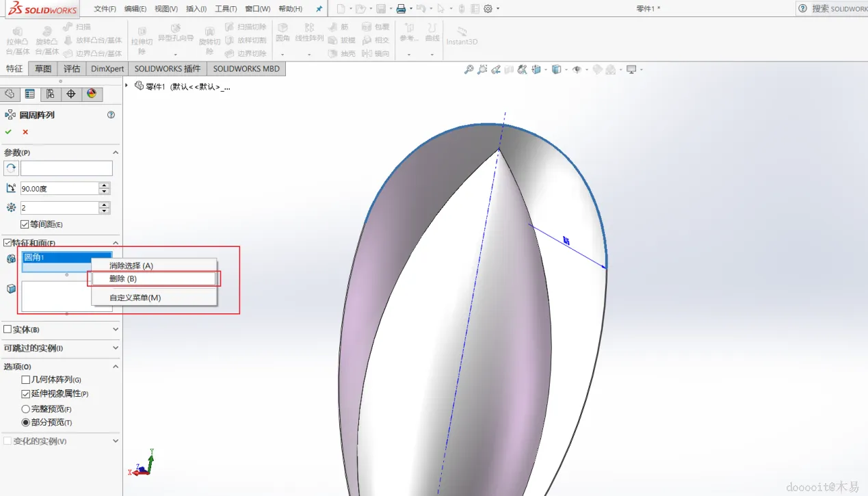Open the FeatureManager design tree tab
The image size is (868, 496).
[x=10, y=94]
